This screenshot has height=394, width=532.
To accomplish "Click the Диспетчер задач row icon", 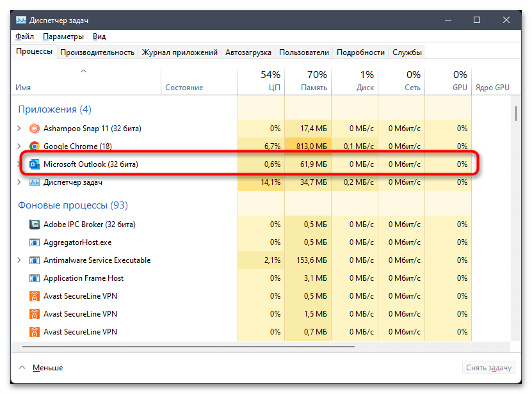I will pos(35,182).
